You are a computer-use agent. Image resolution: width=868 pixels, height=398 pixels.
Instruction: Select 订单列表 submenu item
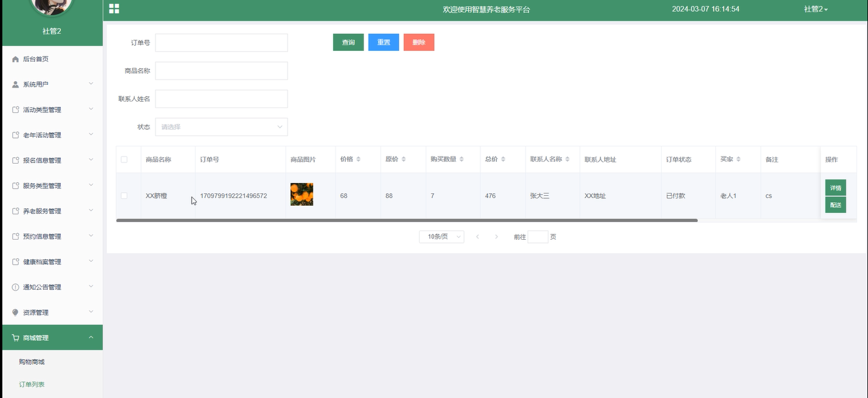point(53,385)
